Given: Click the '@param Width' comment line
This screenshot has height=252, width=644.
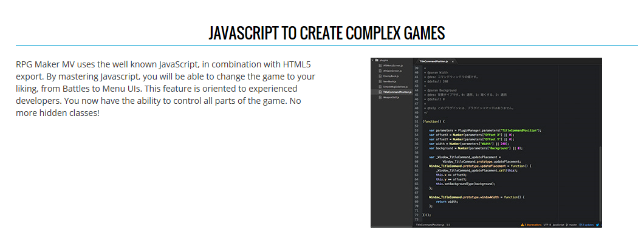Looking at the screenshot, I should (x=437, y=72).
